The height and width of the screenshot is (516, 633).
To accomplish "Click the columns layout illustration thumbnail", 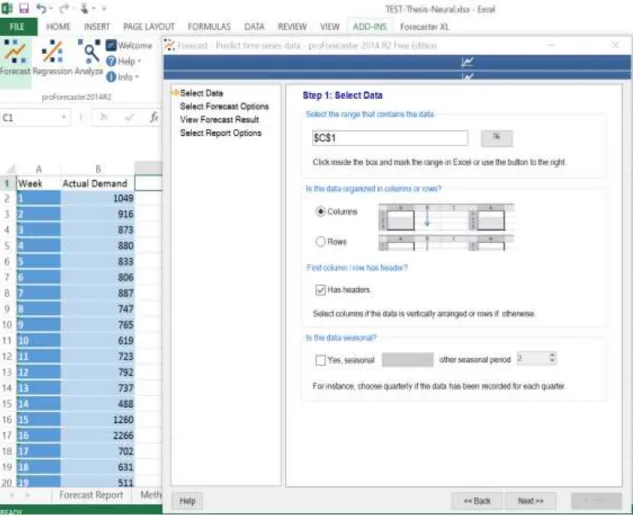I will tap(446, 218).
